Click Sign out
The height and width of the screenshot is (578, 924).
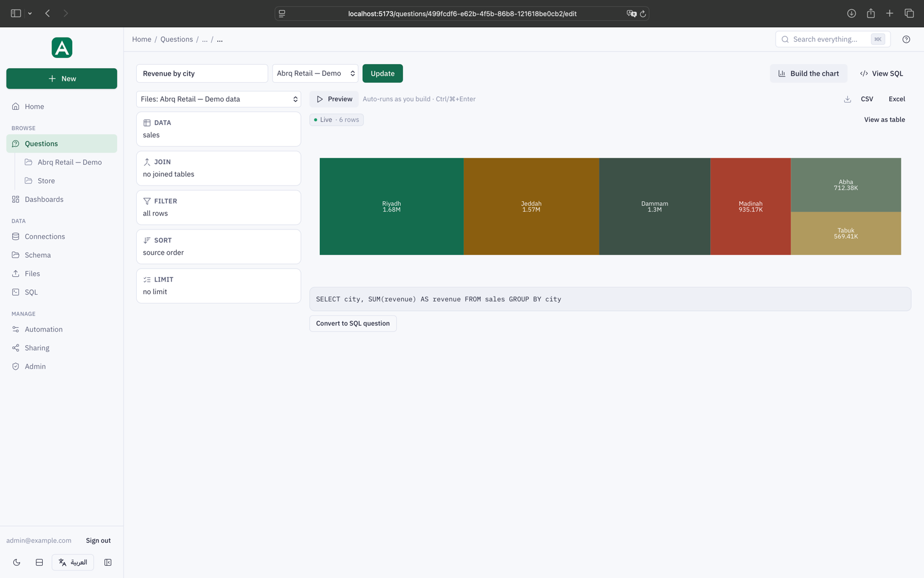(98, 540)
